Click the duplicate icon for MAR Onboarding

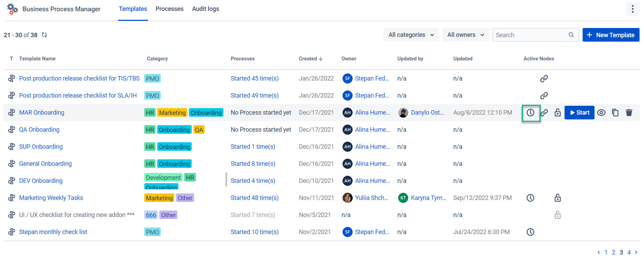[615, 113]
